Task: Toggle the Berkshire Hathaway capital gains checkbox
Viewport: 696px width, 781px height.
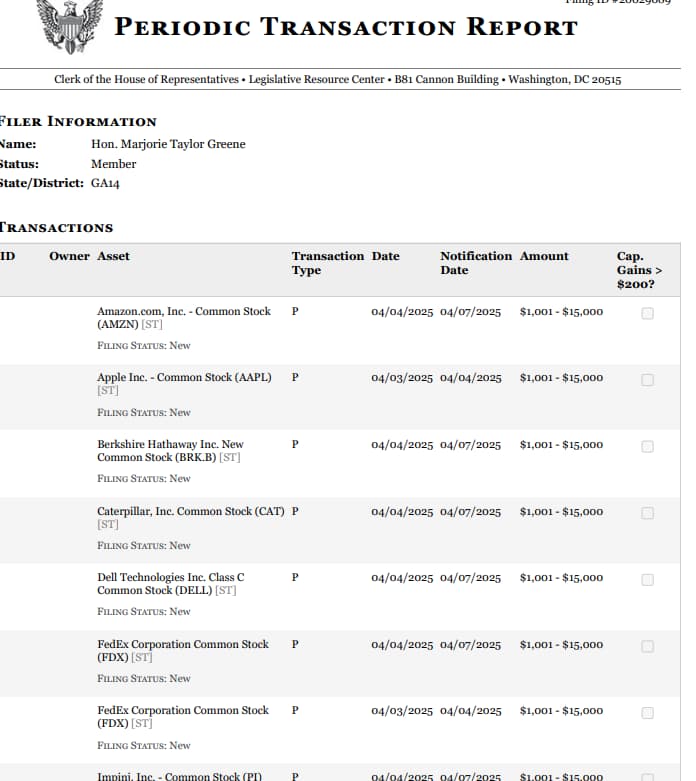Action: click(647, 446)
